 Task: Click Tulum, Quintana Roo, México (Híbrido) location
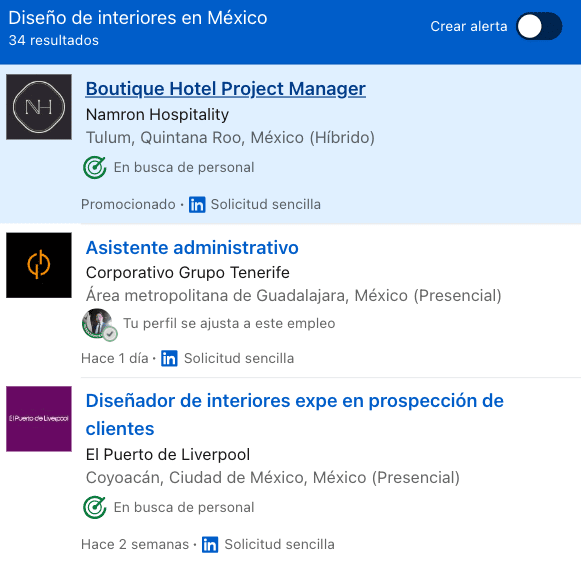pos(230,137)
